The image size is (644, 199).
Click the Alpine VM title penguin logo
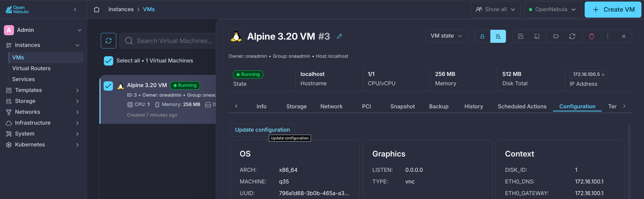coord(236,36)
